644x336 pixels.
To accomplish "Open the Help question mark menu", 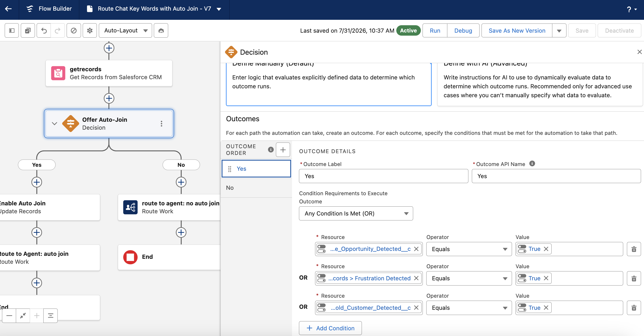I will [x=632, y=9].
